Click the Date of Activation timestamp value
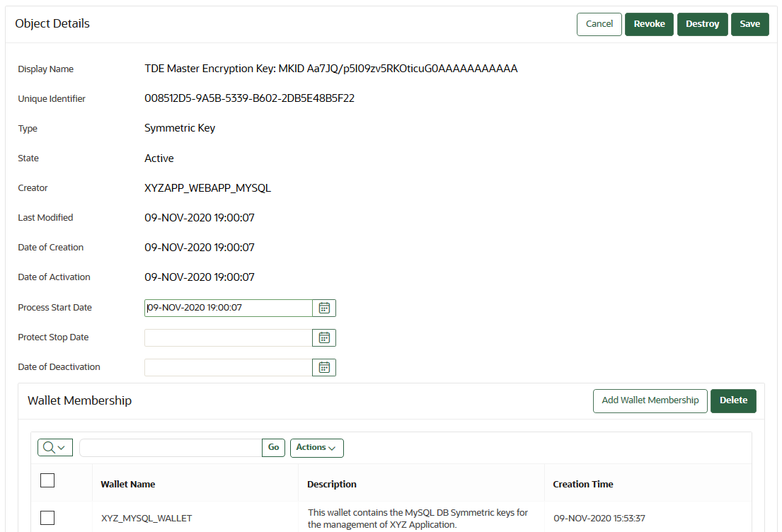This screenshot has width=782, height=532. pos(200,277)
